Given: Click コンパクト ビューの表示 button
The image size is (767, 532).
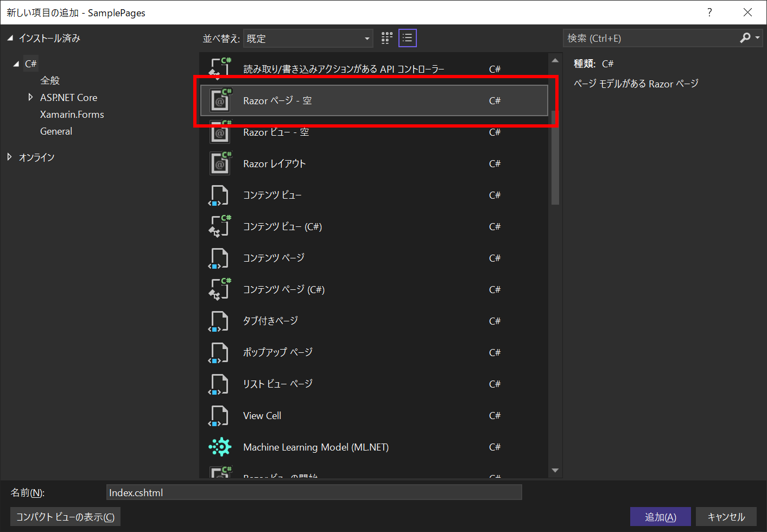Looking at the screenshot, I should [x=65, y=516].
